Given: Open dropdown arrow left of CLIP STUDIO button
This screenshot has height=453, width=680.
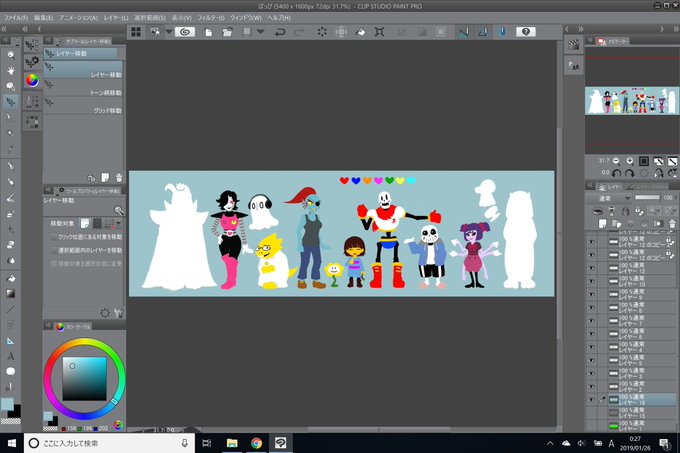Looking at the screenshot, I should click(x=168, y=32).
